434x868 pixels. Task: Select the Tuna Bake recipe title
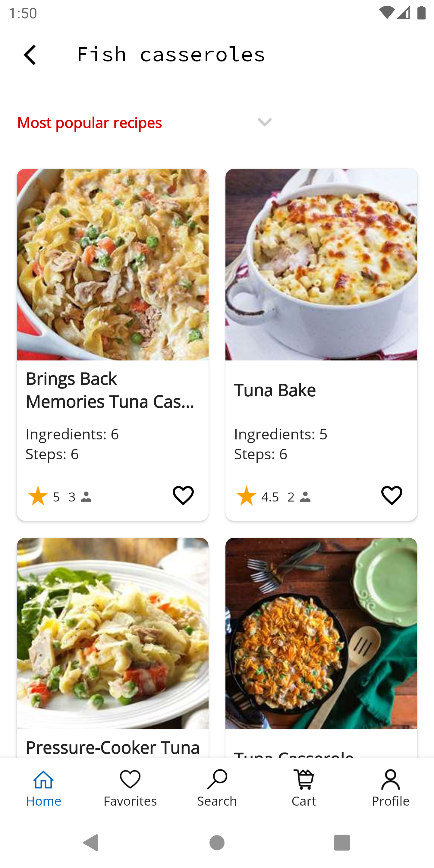tap(275, 390)
